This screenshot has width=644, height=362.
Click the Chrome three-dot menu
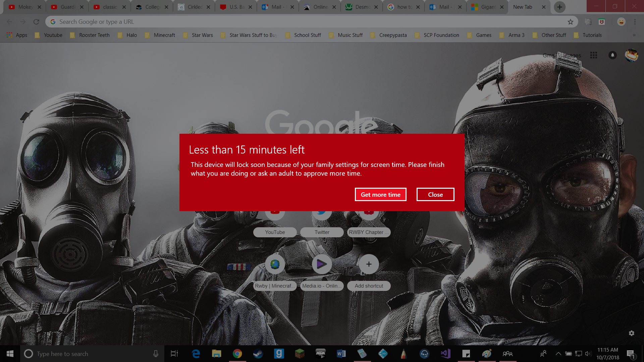635,22
